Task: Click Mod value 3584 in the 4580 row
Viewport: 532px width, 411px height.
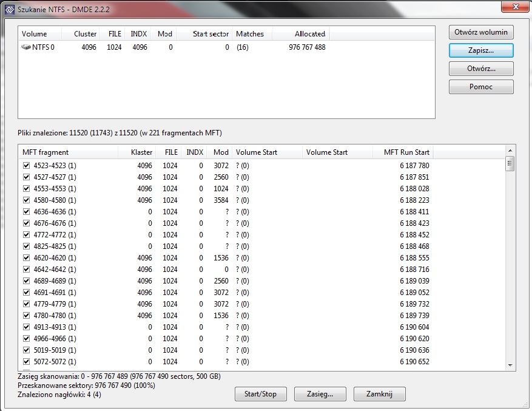Action: point(221,200)
